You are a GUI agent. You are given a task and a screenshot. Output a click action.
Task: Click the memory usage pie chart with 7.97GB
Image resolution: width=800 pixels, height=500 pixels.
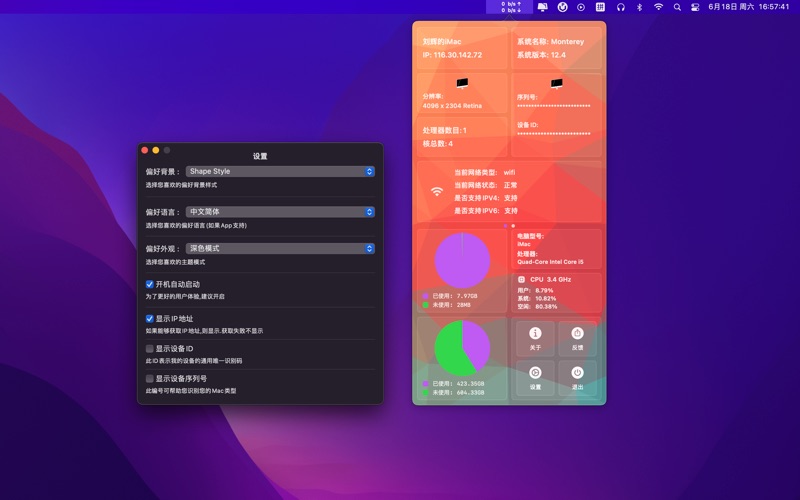pyautogui.click(x=462, y=260)
